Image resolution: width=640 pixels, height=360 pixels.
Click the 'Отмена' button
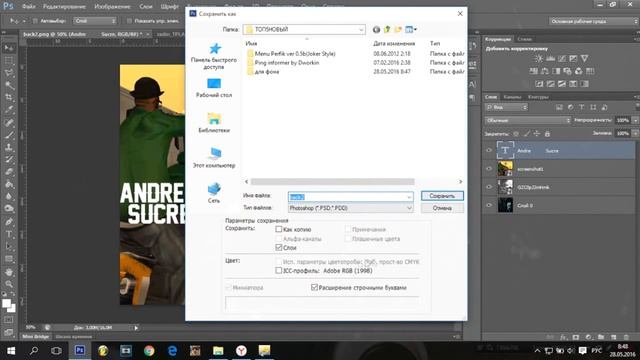pyautogui.click(x=442, y=208)
